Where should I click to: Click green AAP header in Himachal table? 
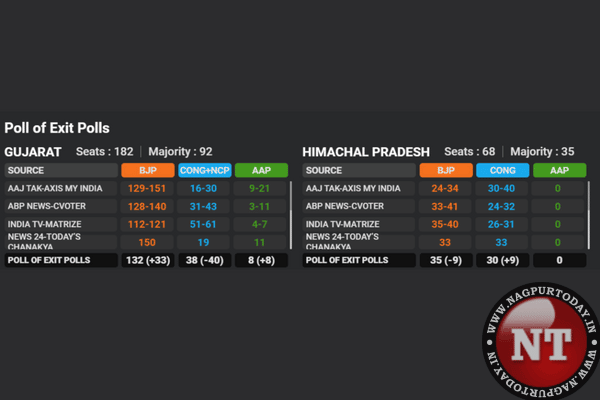pos(559,170)
